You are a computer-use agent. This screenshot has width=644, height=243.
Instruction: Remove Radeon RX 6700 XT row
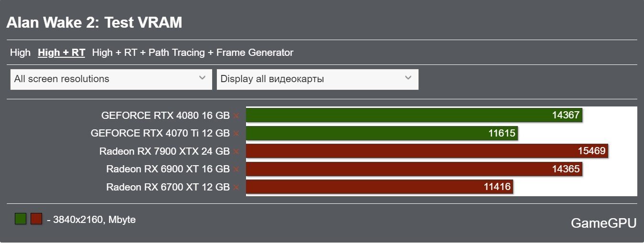236,188
